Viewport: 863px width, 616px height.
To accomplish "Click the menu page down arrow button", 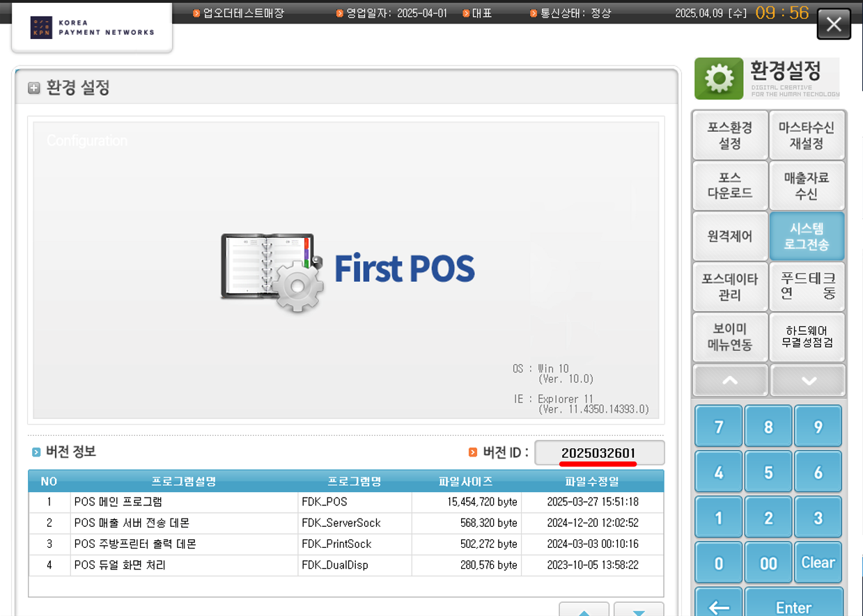I will 808,381.
